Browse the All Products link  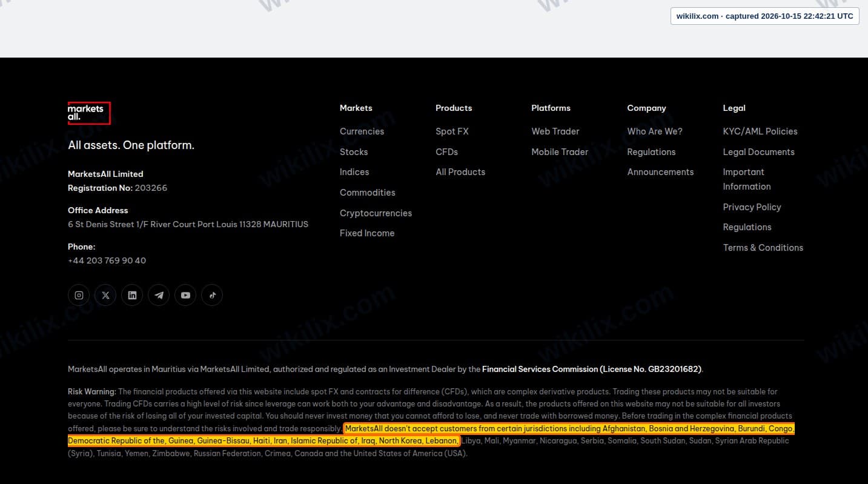pos(460,172)
